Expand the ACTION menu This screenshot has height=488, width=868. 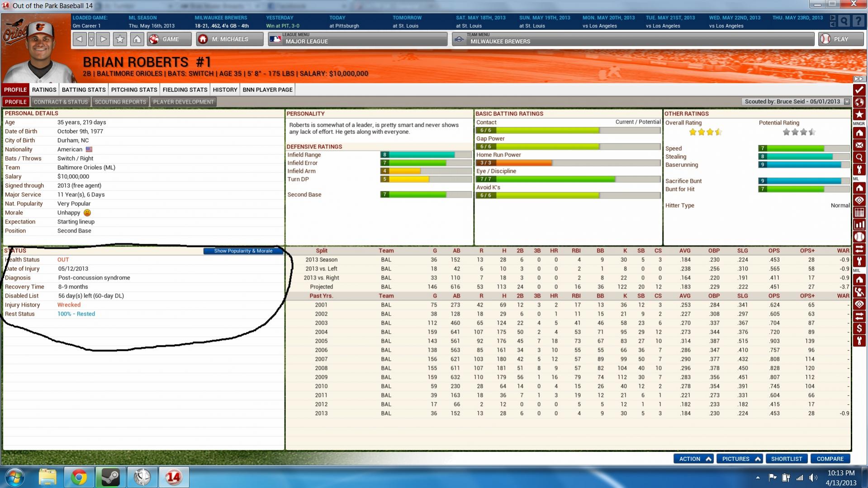tap(693, 459)
